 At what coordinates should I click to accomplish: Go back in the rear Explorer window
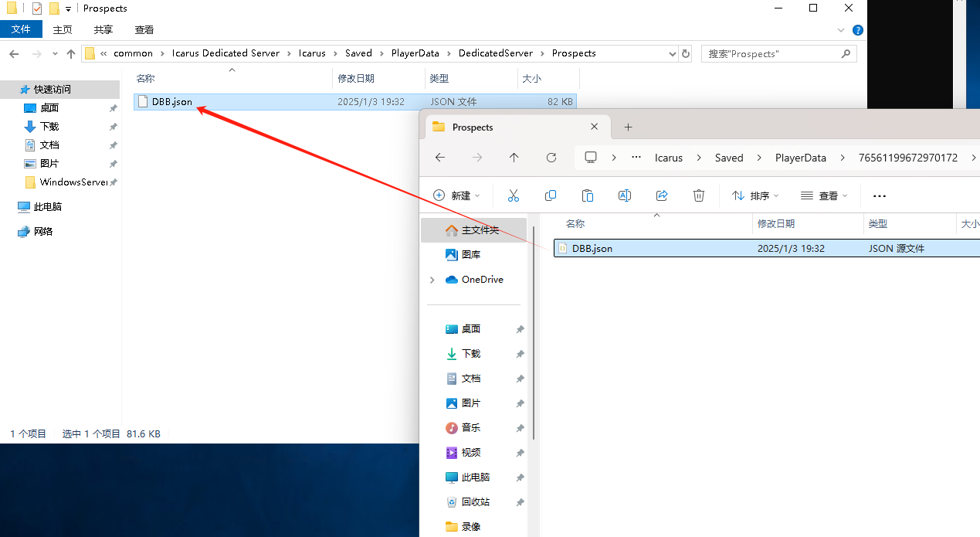(14, 53)
